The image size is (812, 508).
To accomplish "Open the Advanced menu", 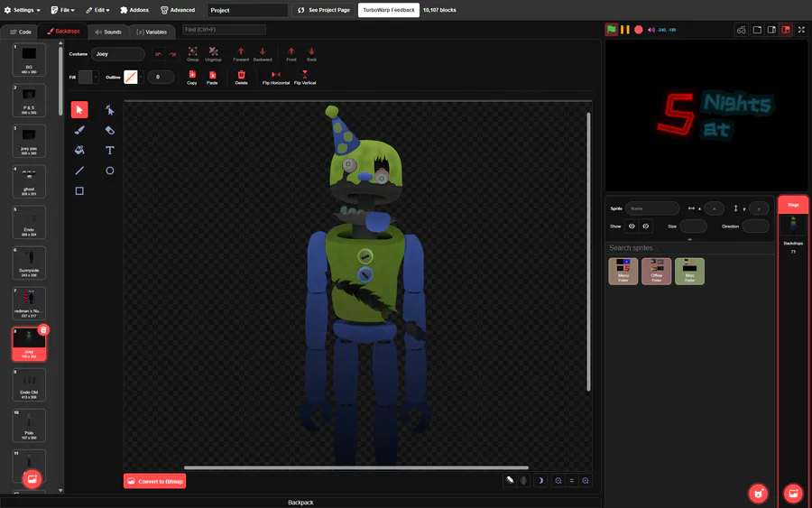I will 178,10.
